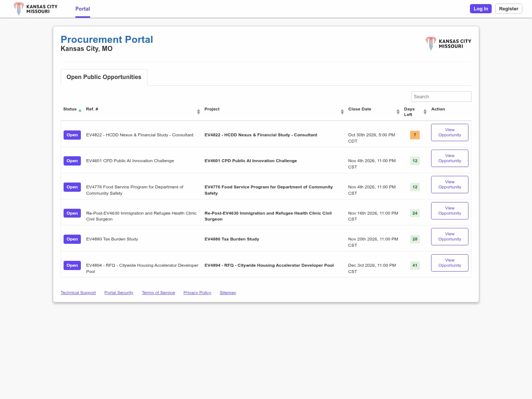The width and height of the screenshot is (532, 399).
Task: Sort by Close Date column sort arrows
Action: pyautogui.click(x=398, y=112)
